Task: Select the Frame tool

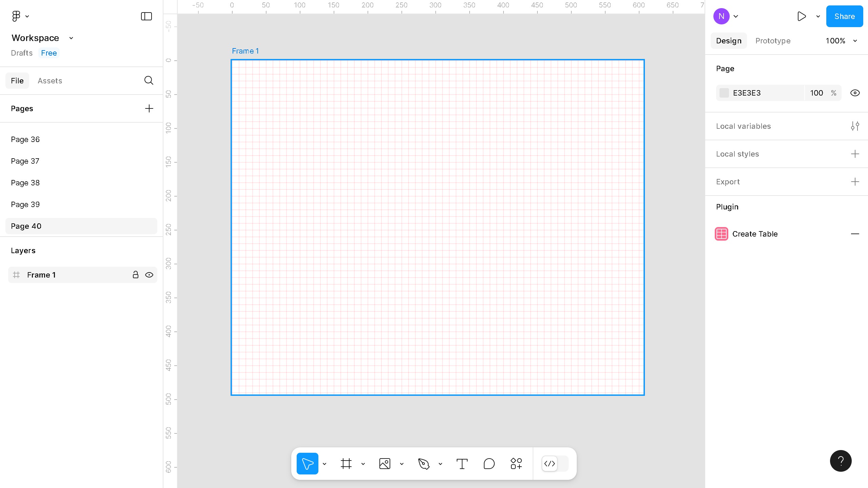Action: click(346, 463)
